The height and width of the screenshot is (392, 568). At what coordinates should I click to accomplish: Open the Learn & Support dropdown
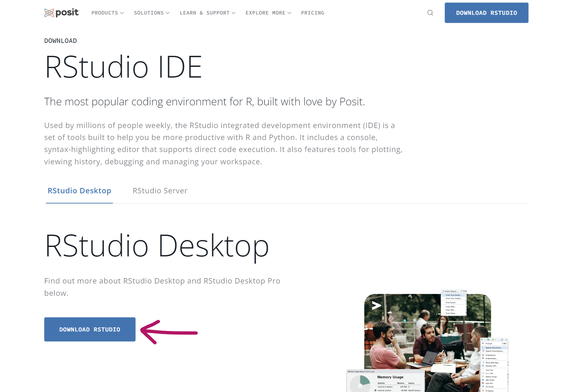(x=208, y=13)
